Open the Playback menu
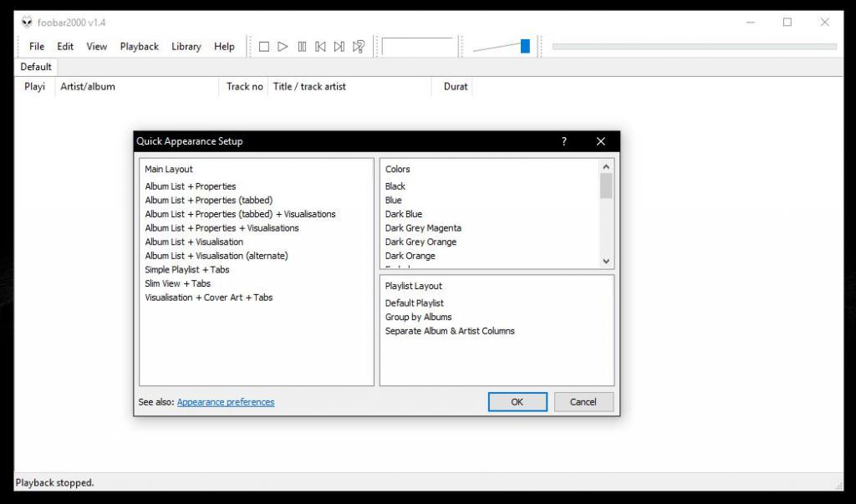Screen dimensions: 856x504 coord(140,47)
